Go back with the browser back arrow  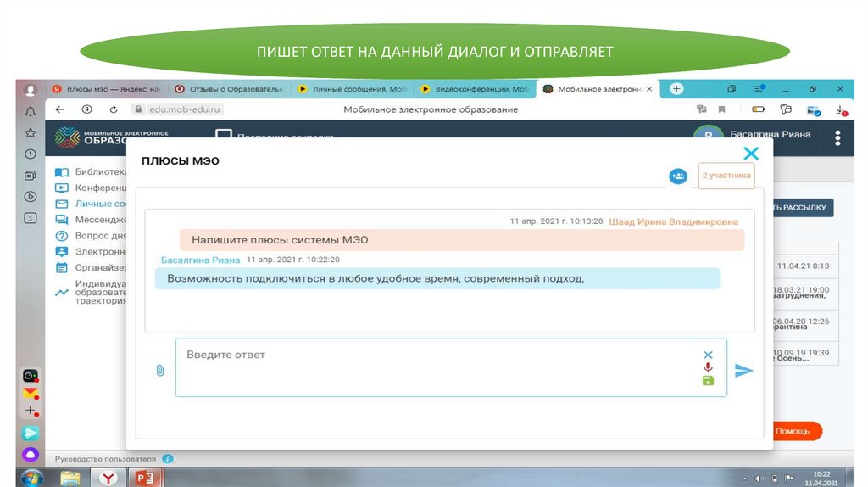[x=60, y=109]
